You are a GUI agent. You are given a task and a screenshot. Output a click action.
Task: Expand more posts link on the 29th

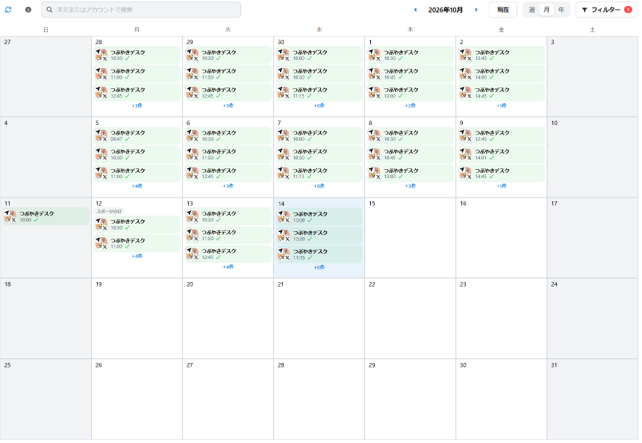pyautogui.click(x=228, y=106)
